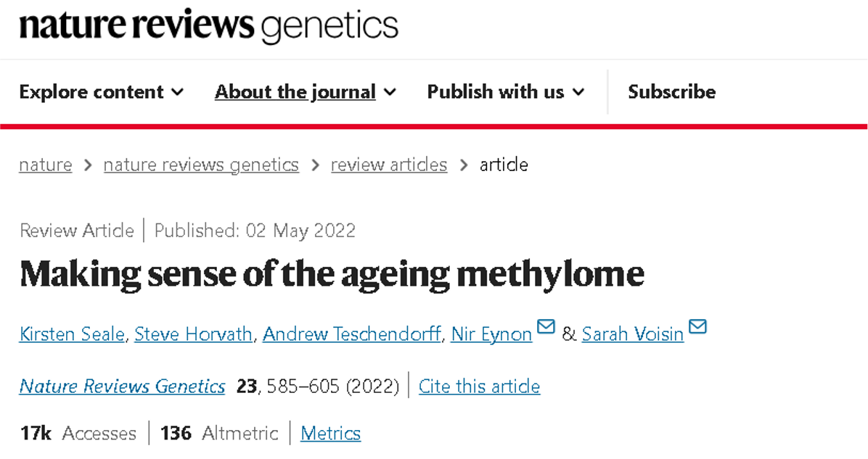Open author Andrew Teschendorff's link

tap(351, 334)
